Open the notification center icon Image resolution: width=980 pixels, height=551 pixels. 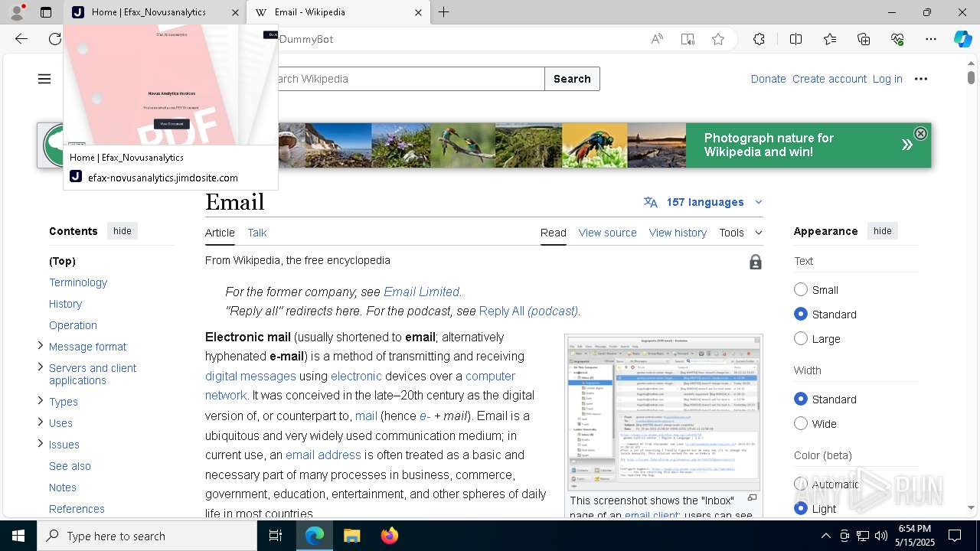click(955, 536)
